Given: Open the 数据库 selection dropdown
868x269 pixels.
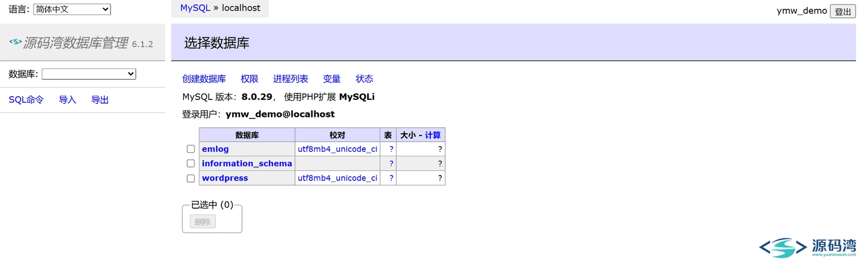Looking at the screenshot, I should [x=89, y=74].
